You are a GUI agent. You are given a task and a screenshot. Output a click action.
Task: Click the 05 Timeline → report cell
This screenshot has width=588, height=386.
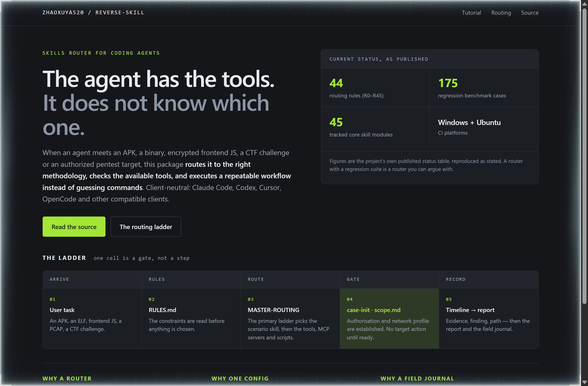tap(489, 318)
